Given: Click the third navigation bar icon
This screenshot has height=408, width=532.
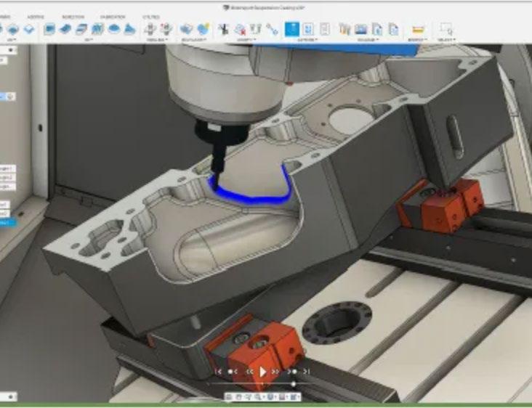Looking at the screenshot, I should [x=248, y=396].
